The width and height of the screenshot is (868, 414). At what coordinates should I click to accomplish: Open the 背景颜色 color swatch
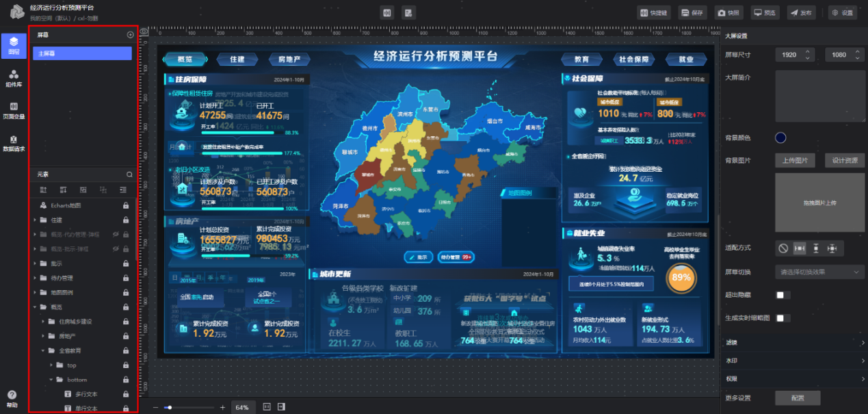pyautogui.click(x=780, y=138)
